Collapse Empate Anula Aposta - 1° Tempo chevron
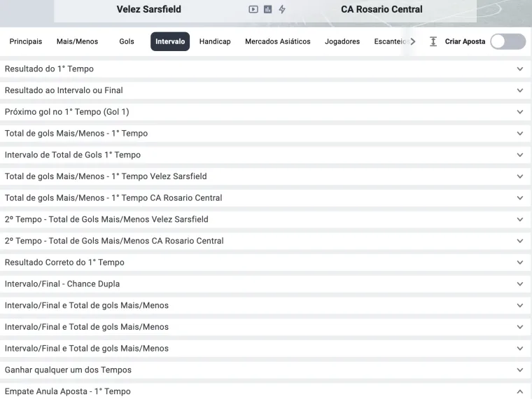The width and height of the screenshot is (532, 399). tap(520, 391)
